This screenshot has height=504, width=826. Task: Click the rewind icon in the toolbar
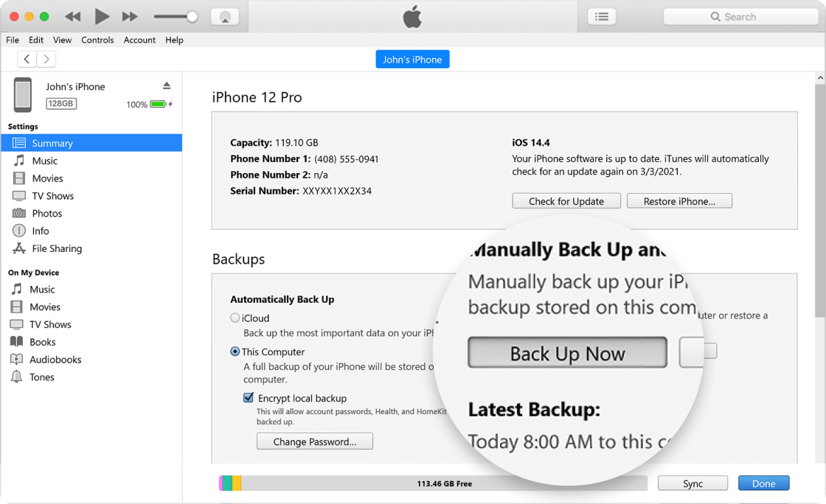[x=72, y=16]
